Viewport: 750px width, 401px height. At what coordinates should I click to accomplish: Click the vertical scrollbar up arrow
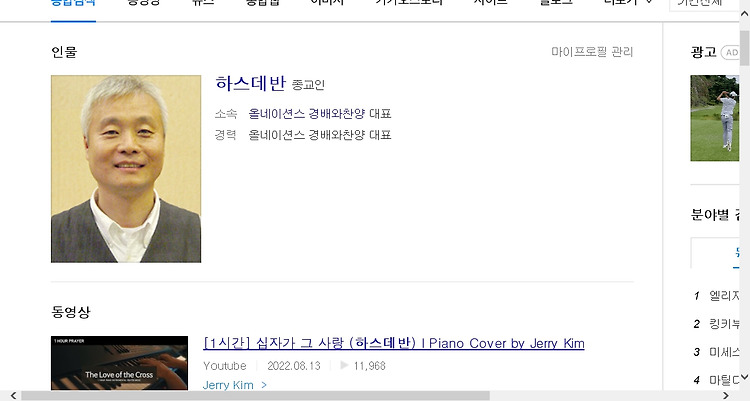(744, 14)
